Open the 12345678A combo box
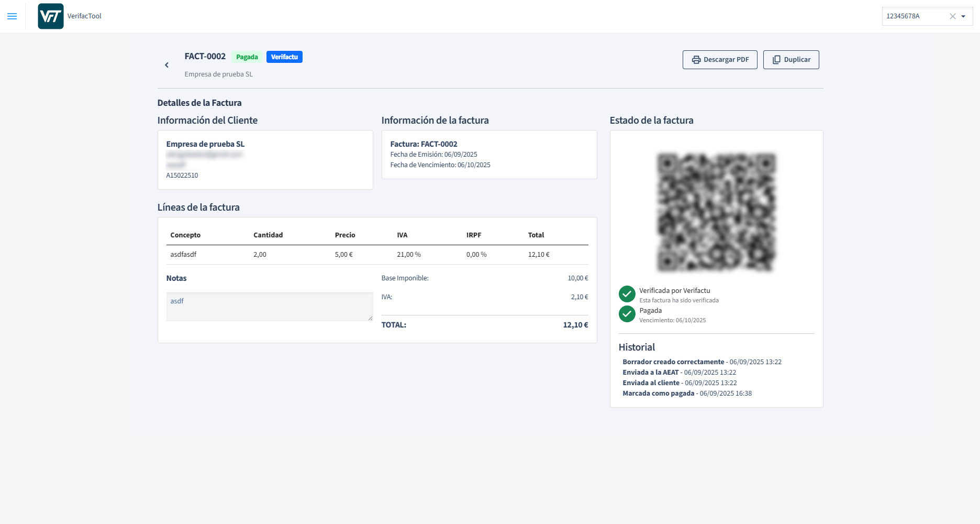This screenshot has width=980, height=524. (914, 16)
